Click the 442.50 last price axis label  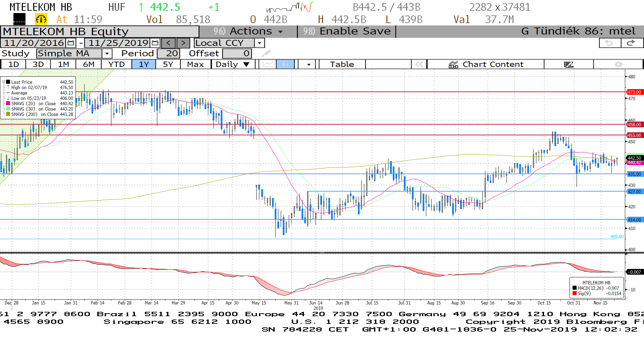(x=634, y=158)
